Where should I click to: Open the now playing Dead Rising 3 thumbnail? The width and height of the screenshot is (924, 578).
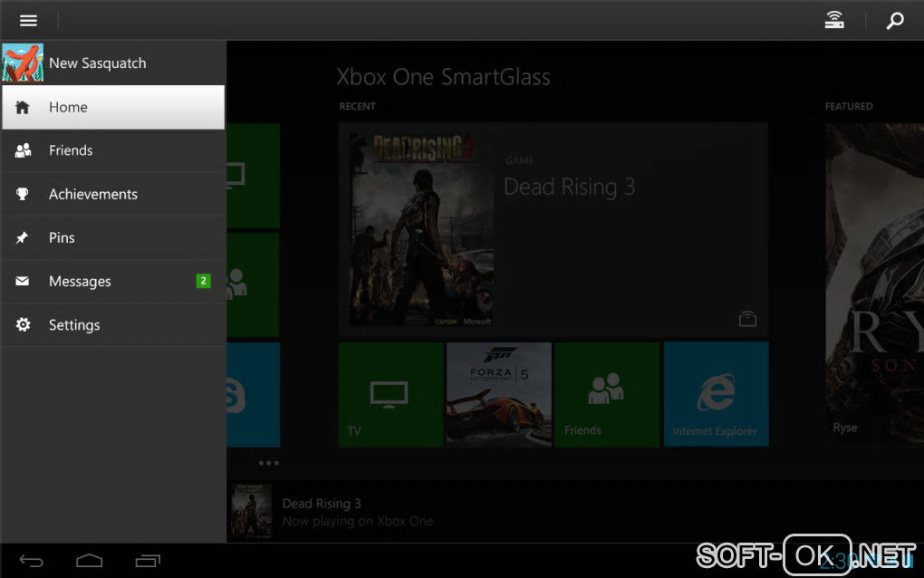pyautogui.click(x=251, y=512)
